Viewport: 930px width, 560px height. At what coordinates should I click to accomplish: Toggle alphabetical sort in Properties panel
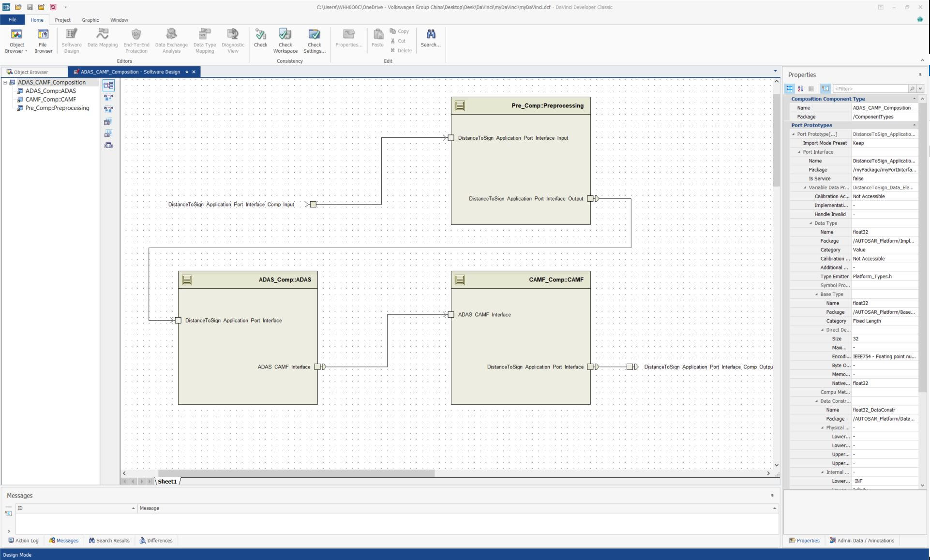(x=800, y=88)
